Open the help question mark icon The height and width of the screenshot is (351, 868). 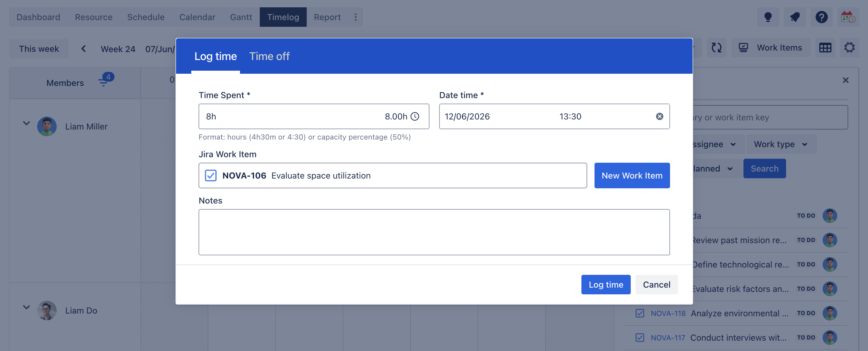[821, 17]
